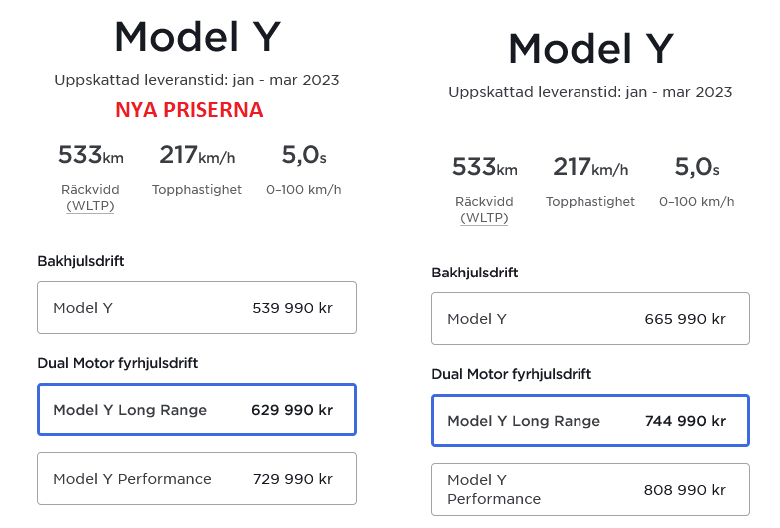Screen dimensions: 780x528
Task: Click left 5,0 s acceleration figure
Action: pyautogui.click(x=304, y=154)
